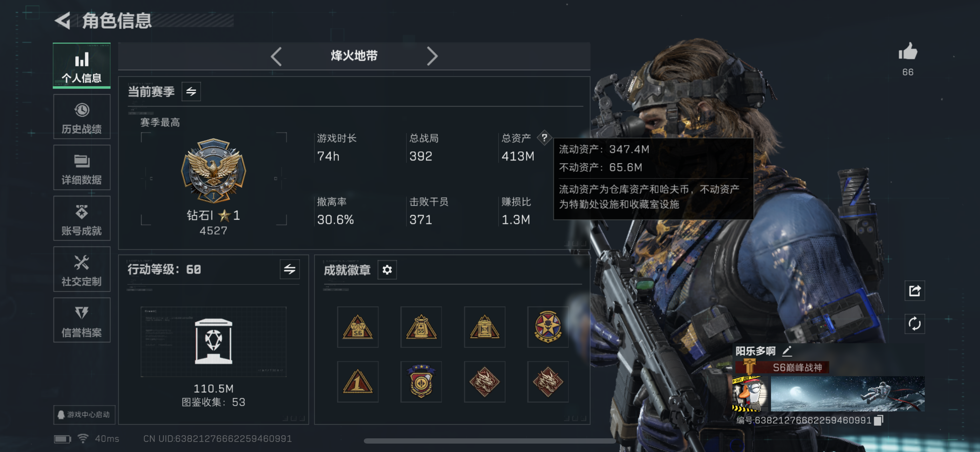Select the 账号成就 sidebar tab
The image size is (980, 452).
point(82,218)
